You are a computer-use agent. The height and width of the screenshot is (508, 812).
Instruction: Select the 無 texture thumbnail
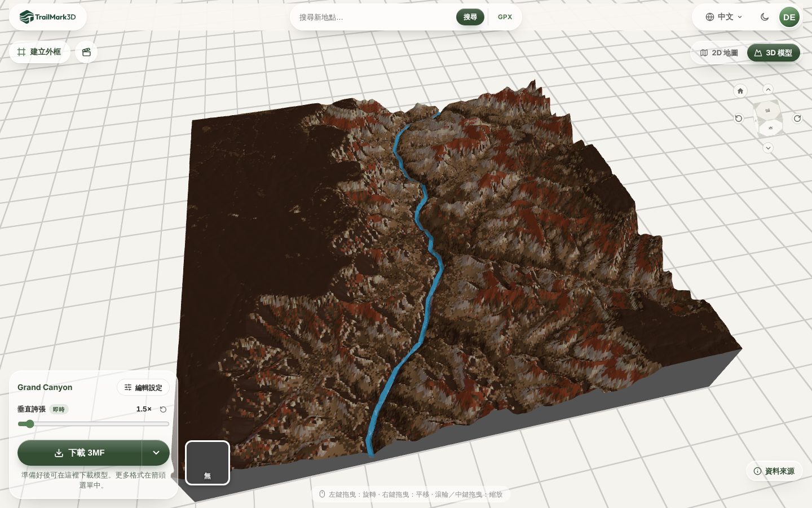(x=208, y=463)
